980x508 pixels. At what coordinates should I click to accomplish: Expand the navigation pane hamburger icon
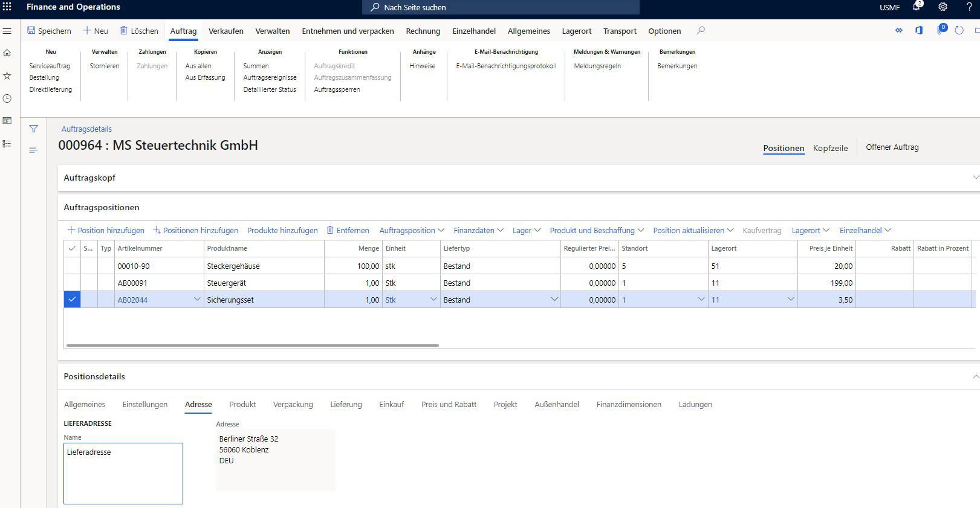click(x=7, y=31)
